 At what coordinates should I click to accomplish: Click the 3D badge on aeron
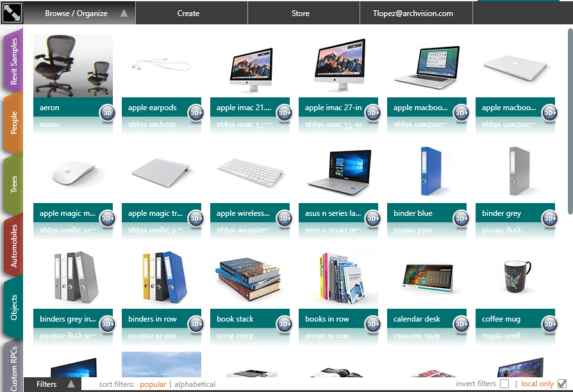pos(108,113)
